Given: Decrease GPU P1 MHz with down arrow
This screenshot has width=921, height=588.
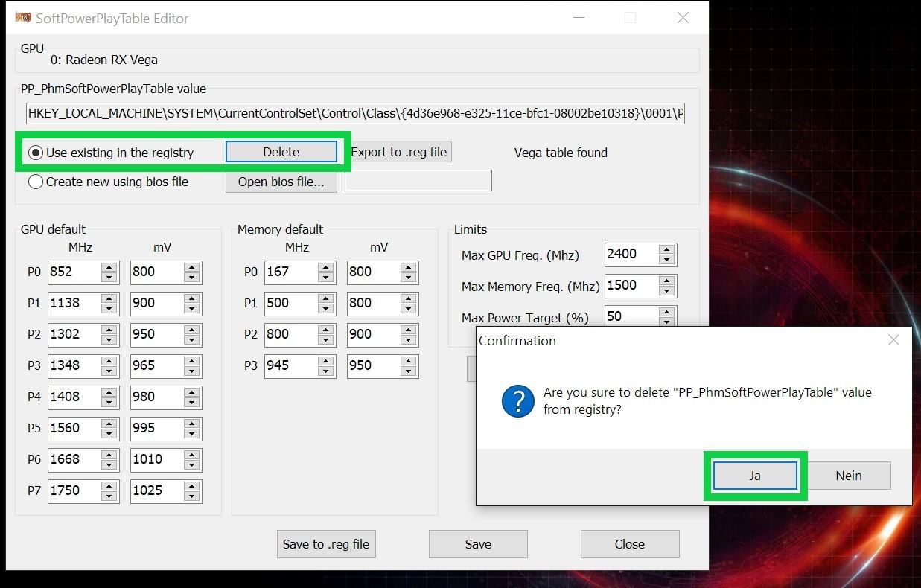Looking at the screenshot, I should point(109,309).
